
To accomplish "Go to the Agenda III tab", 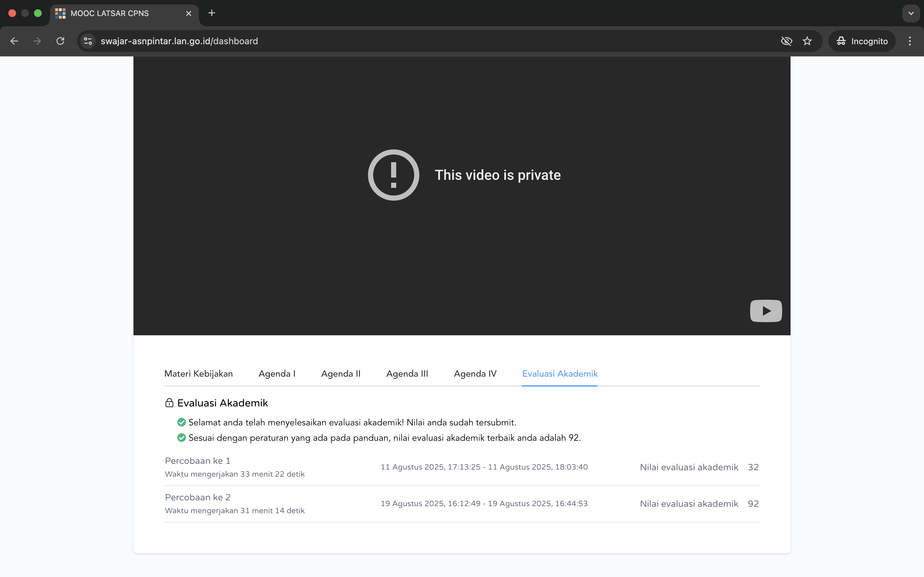I will (x=407, y=373).
